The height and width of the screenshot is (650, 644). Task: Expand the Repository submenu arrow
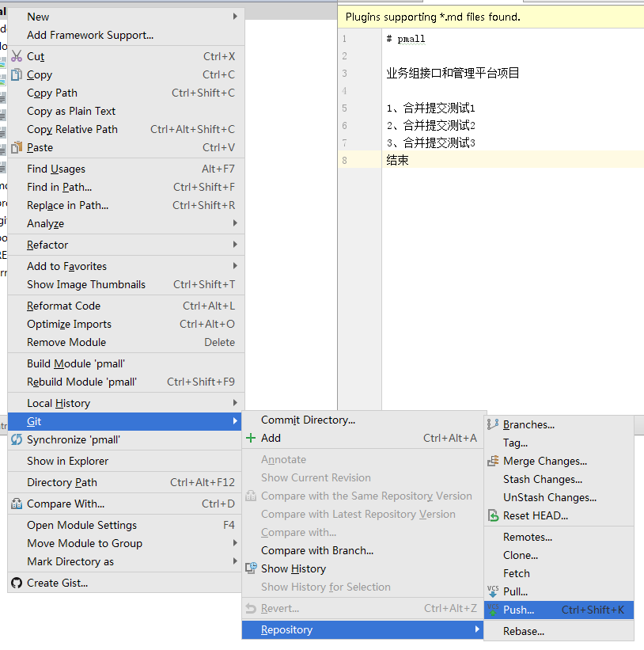[477, 629]
